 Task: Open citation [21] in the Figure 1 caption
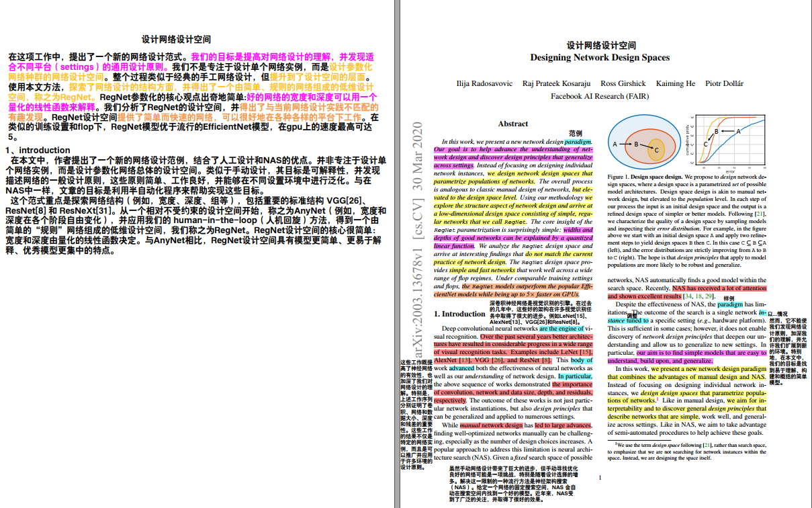[760, 214]
